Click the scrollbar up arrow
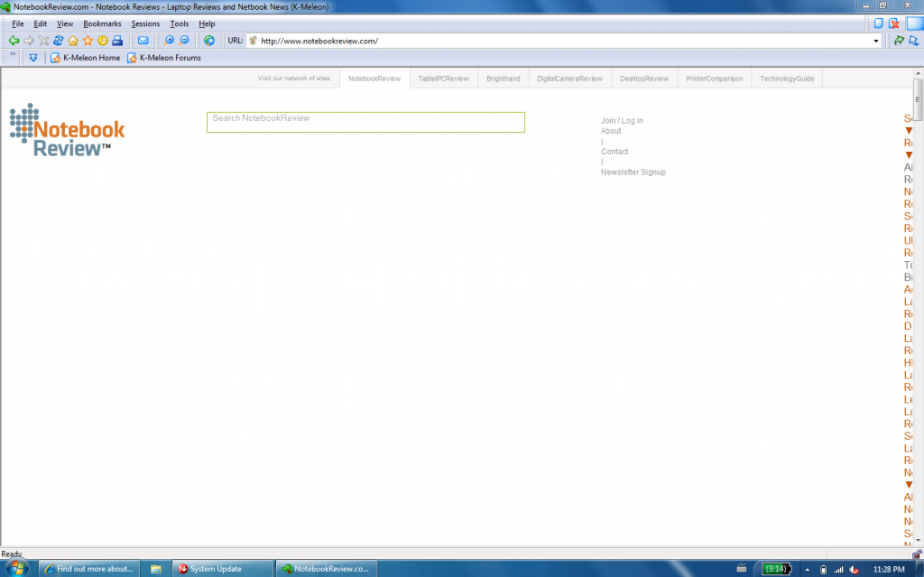The height and width of the screenshot is (577, 924). (x=918, y=74)
